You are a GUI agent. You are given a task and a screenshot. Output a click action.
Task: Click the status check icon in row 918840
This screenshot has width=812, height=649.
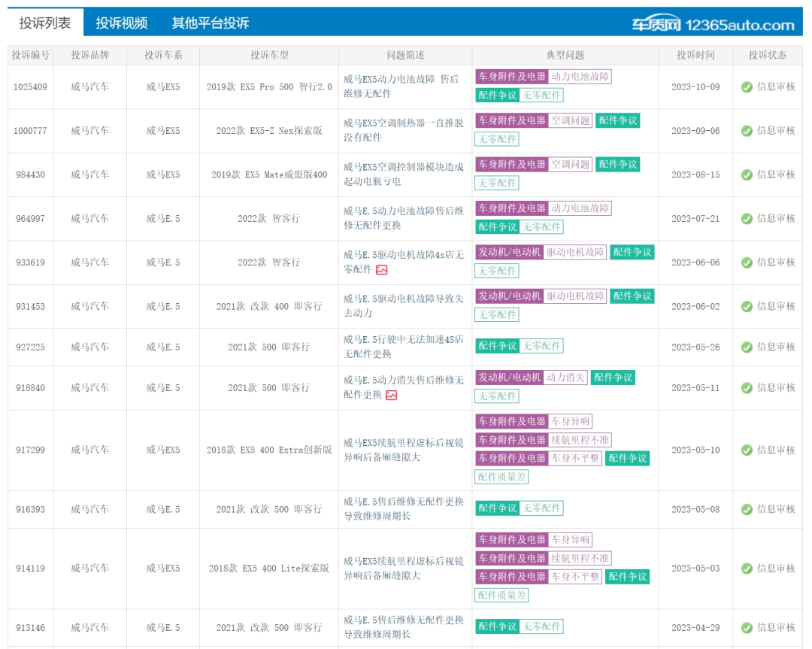coord(747,388)
